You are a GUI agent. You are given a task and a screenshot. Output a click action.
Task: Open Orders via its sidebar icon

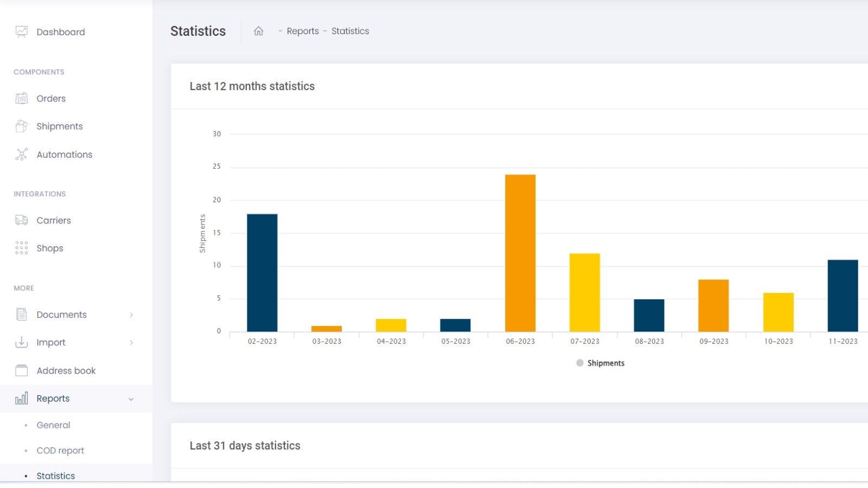(21, 99)
